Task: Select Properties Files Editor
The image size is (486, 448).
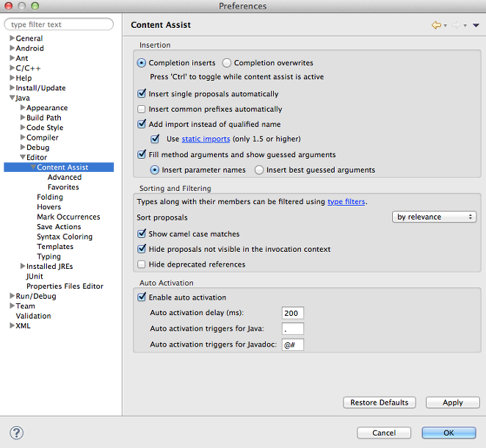Action: (x=65, y=286)
